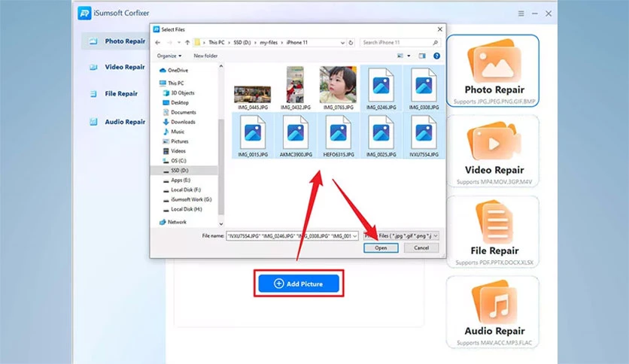This screenshot has height=364, width=629.
Task: Refresh the iPhone 11 folder view
Action: (x=351, y=43)
